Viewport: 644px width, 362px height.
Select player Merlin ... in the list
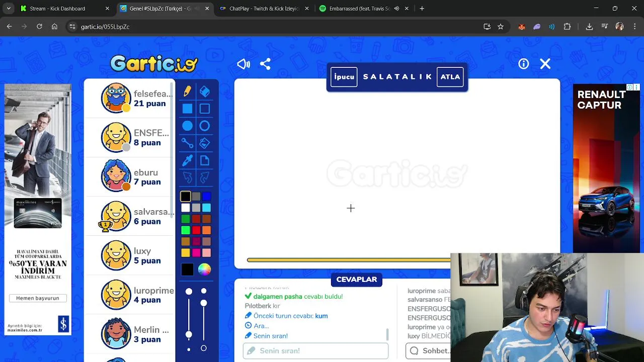click(130, 334)
